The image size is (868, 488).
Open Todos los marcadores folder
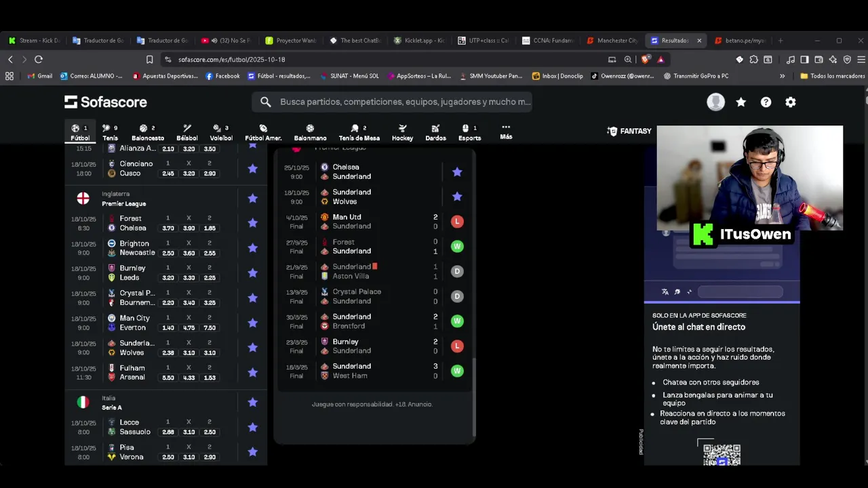[x=831, y=76]
